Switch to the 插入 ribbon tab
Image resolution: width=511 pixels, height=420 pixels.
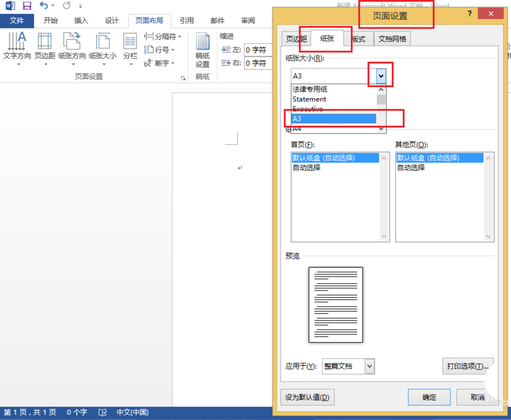tap(81, 20)
